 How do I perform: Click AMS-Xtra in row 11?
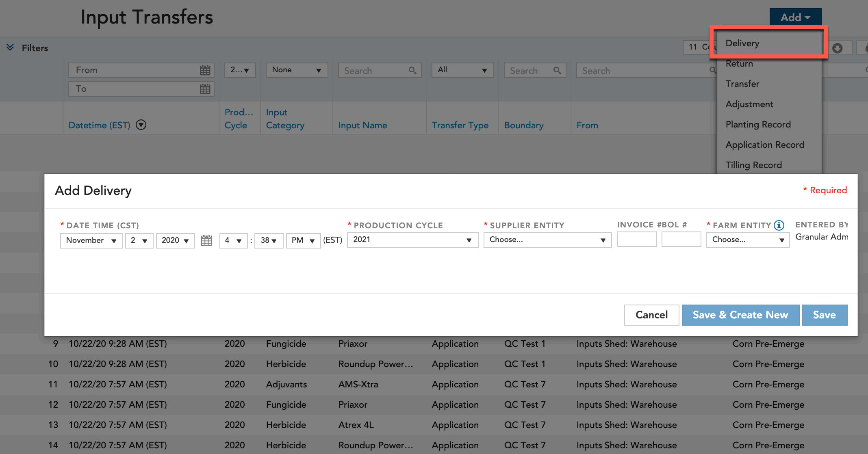pyautogui.click(x=358, y=384)
